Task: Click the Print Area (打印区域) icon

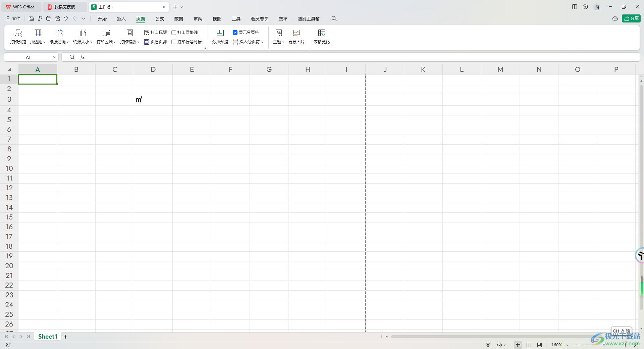Action: [x=106, y=33]
